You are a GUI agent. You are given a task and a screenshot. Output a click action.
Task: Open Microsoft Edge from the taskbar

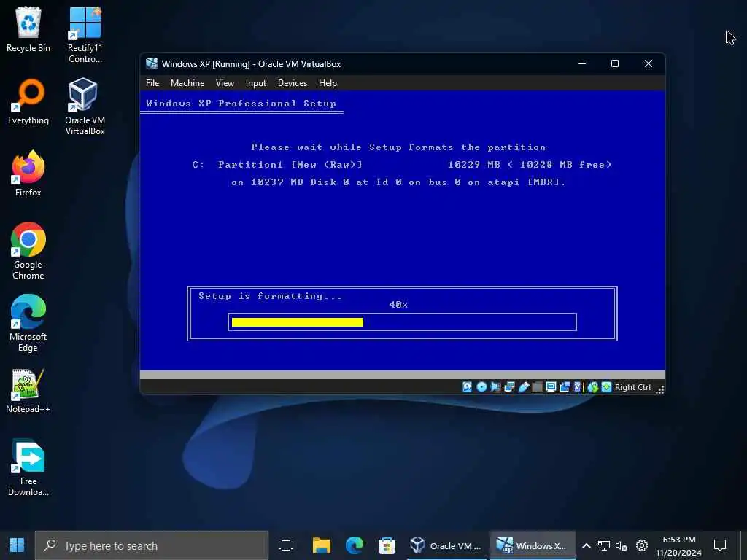tap(354, 545)
